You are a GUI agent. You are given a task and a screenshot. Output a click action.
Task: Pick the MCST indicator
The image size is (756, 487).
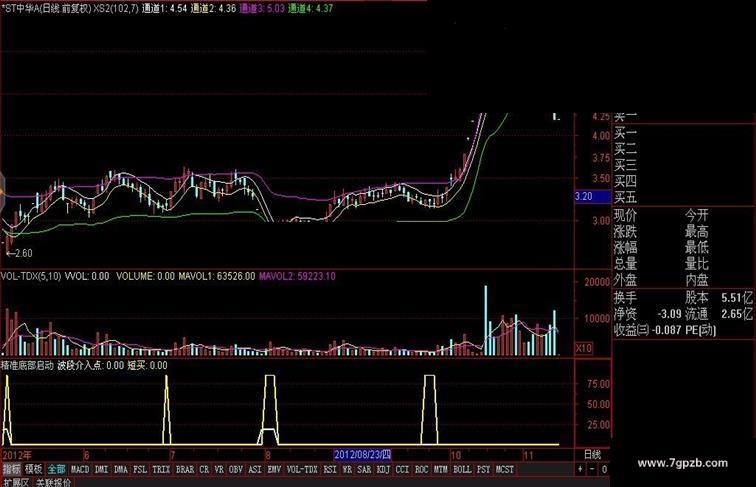(x=504, y=469)
